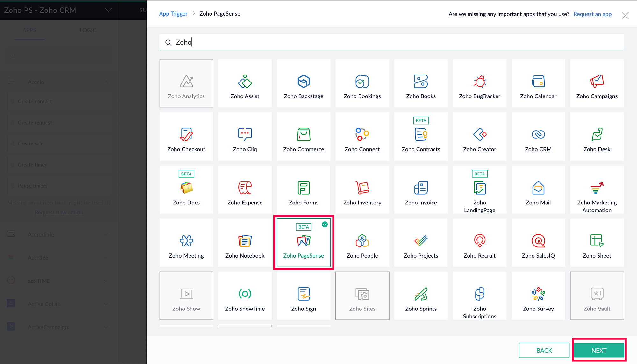Image resolution: width=637 pixels, height=364 pixels.
Task: Choose the Zoho Books app tile
Action: click(421, 83)
